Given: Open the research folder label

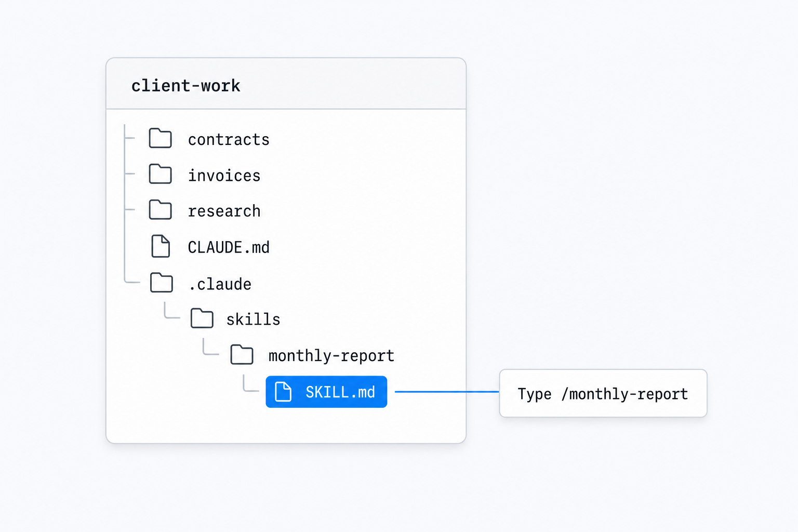Looking at the screenshot, I should click(x=224, y=211).
